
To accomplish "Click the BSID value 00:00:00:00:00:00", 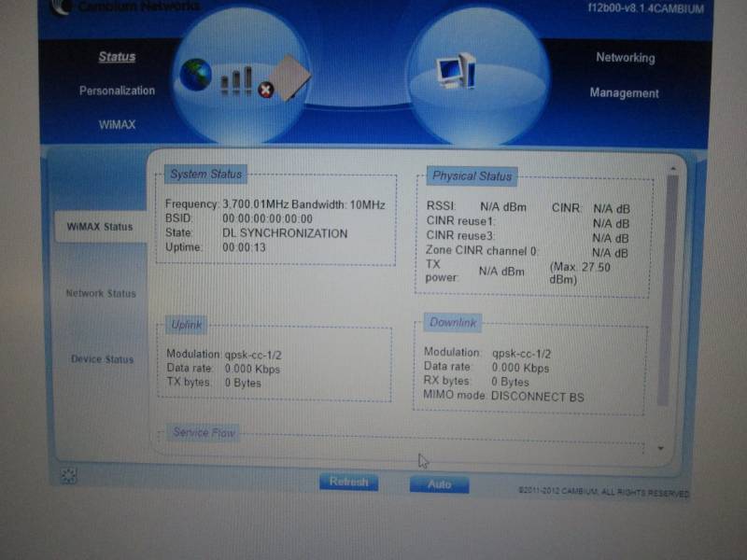I will click(267, 219).
